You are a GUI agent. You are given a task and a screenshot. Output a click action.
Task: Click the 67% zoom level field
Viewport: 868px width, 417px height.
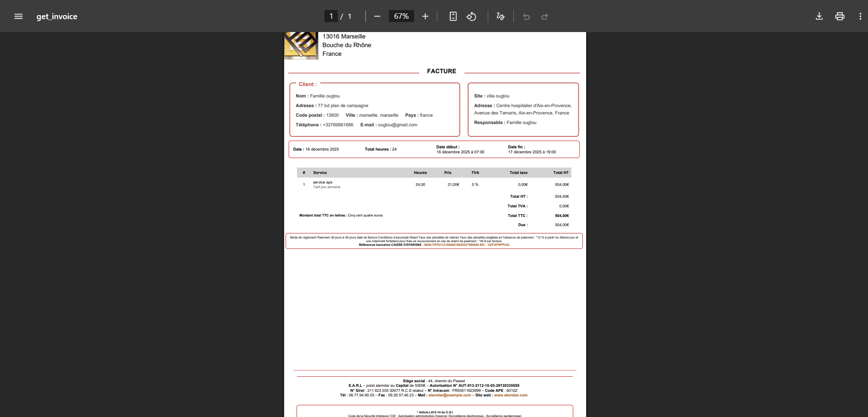coord(401,16)
